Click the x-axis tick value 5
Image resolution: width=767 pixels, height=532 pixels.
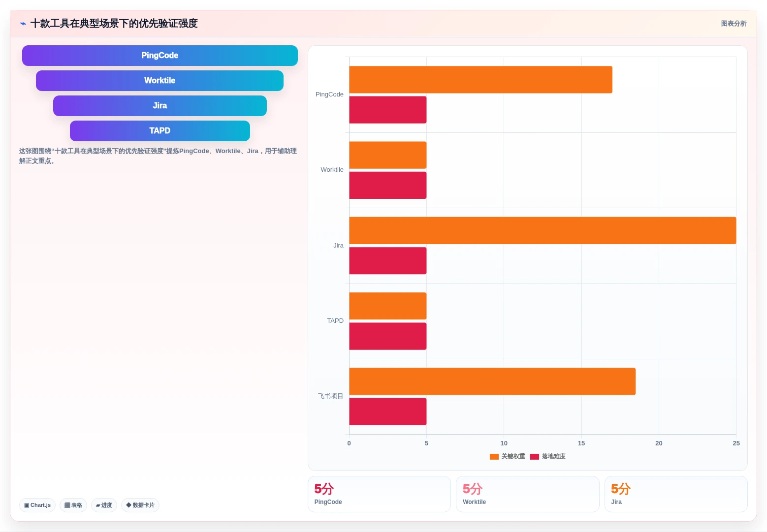point(426,443)
